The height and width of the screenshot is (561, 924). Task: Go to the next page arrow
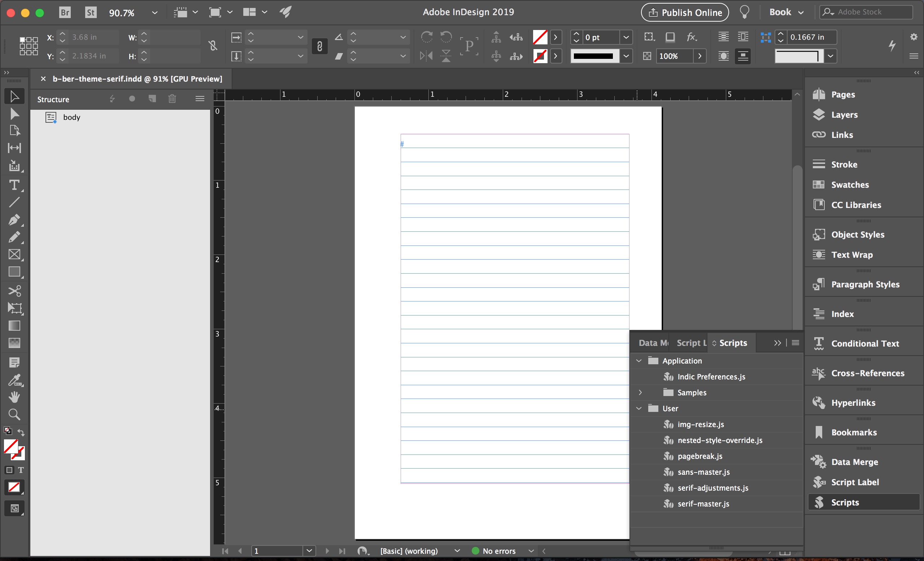tap(327, 551)
